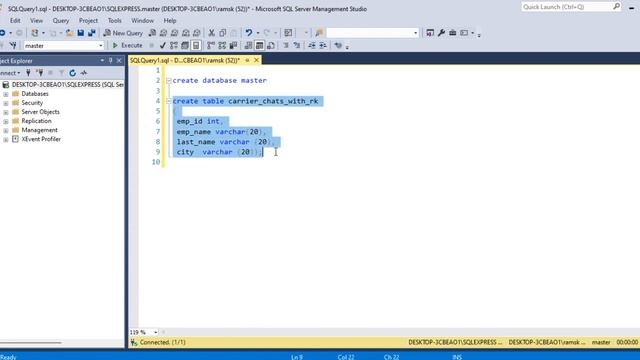
Task: Expand the Server Objects folder node
Action: 6,112
